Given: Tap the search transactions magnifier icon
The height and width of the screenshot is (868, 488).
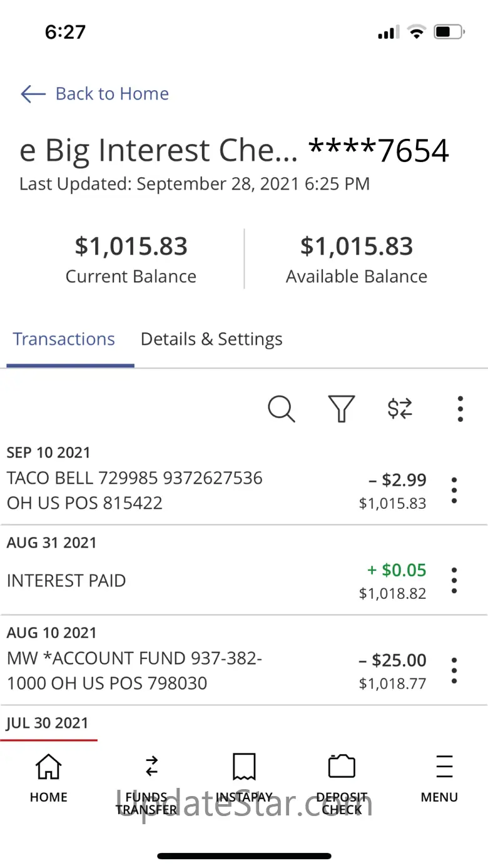Looking at the screenshot, I should tap(281, 409).
